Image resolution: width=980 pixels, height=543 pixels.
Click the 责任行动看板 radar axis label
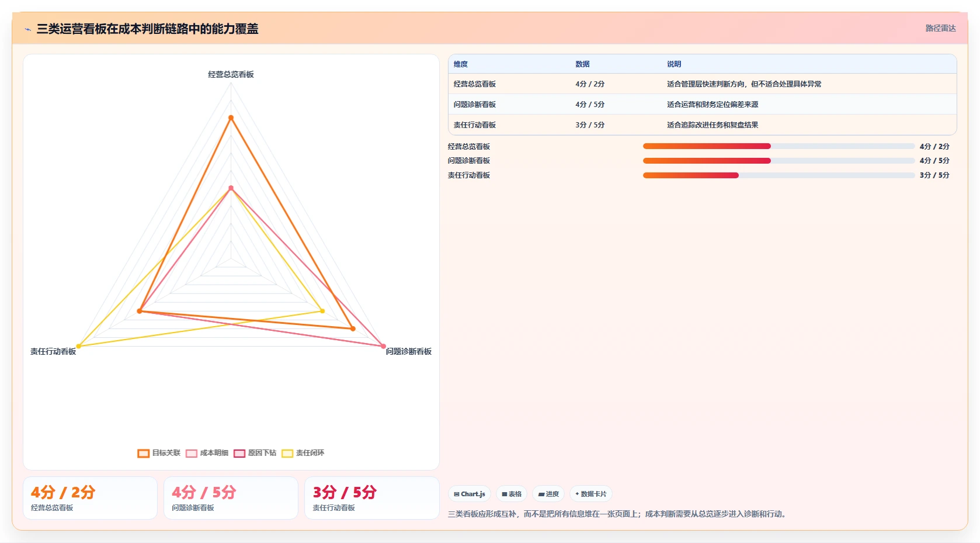coord(53,351)
